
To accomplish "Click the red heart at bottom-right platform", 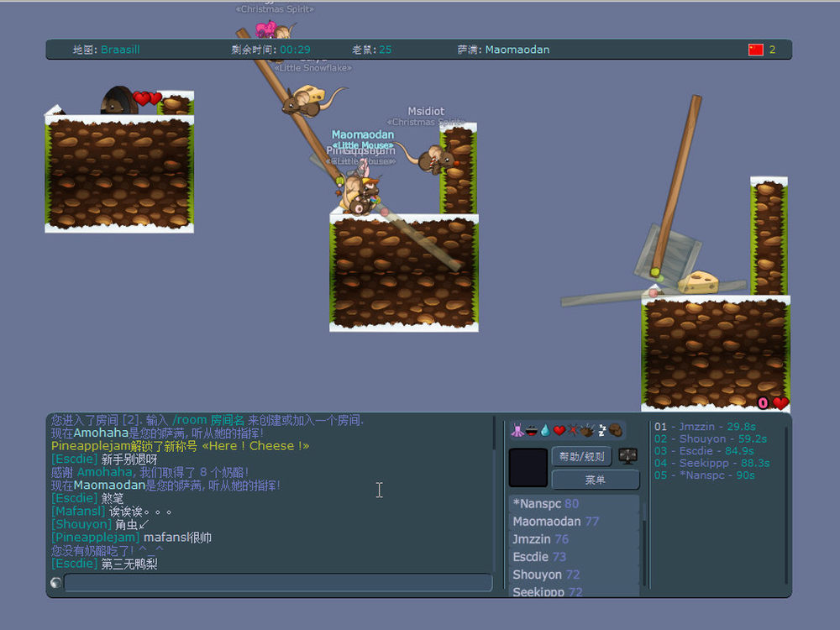I will [780, 402].
